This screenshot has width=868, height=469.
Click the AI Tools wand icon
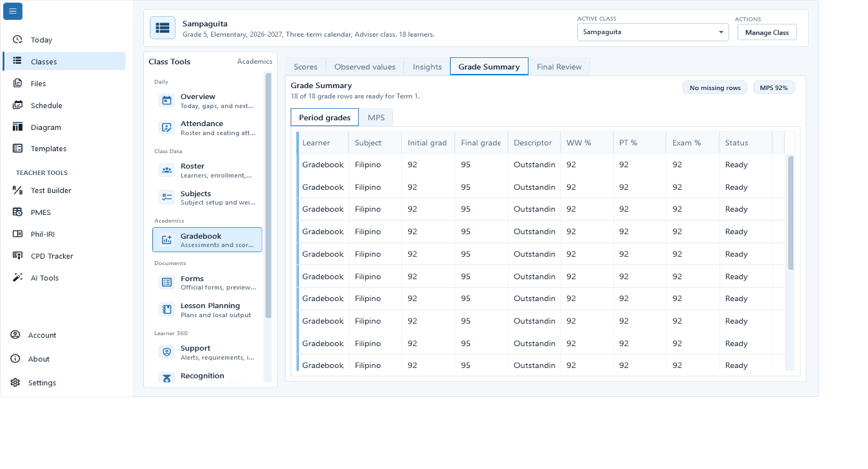click(x=17, y=278)
